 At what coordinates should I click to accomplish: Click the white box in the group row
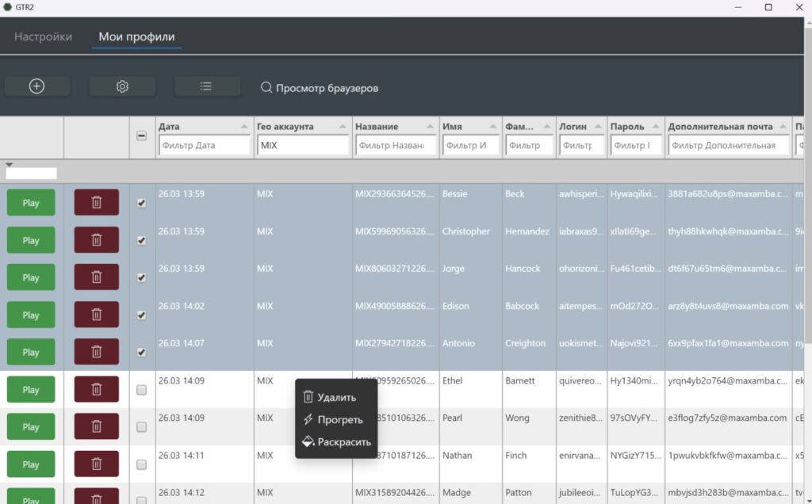click(x=31, y=174)
